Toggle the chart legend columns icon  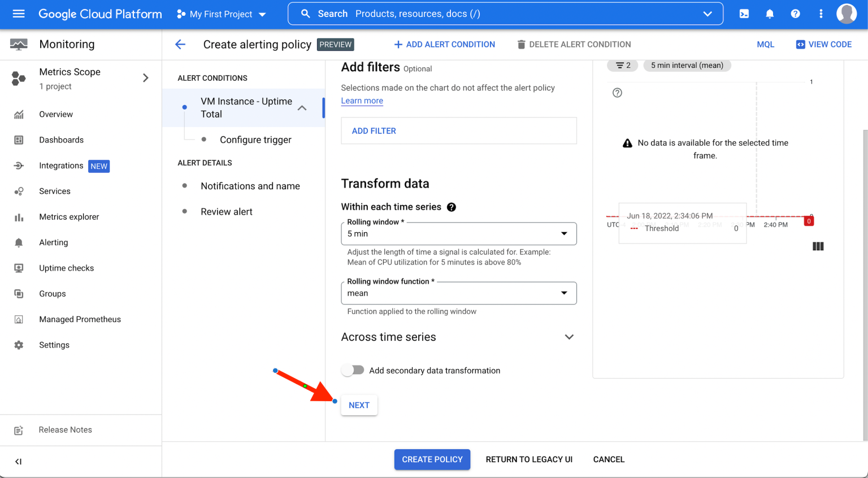[818, 246]
